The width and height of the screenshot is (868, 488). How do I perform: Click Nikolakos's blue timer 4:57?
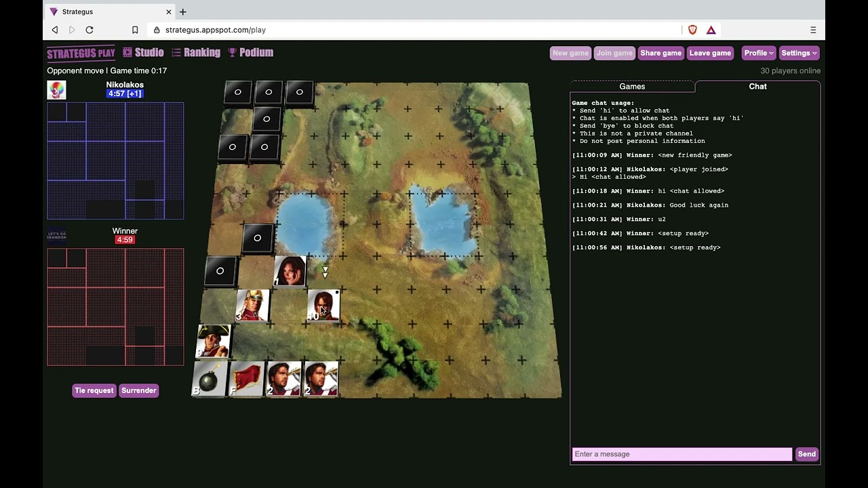point(125,94)
